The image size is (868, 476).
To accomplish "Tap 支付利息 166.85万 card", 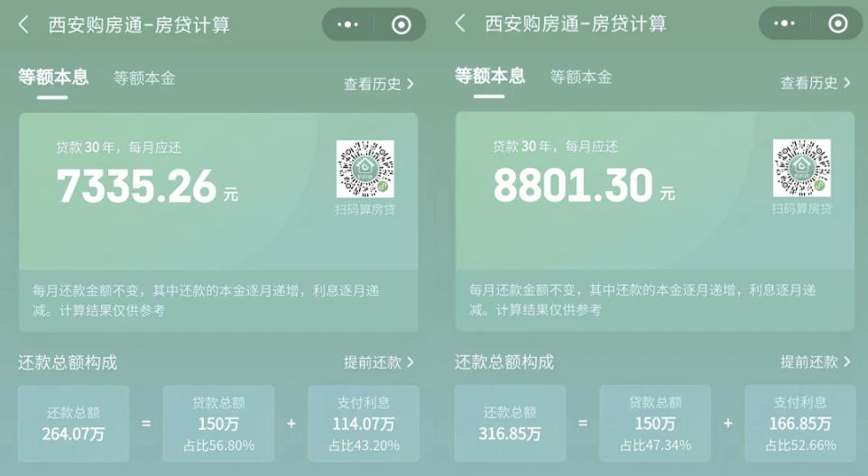I will (800, 423).
